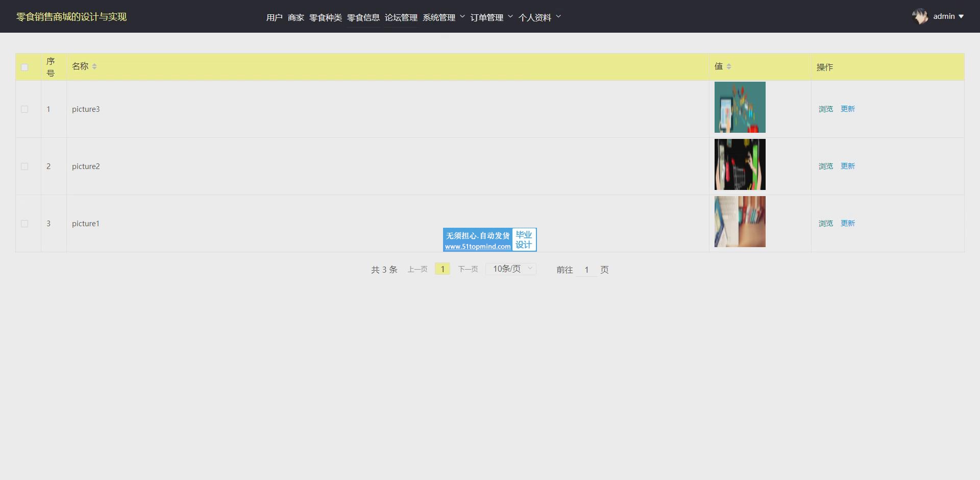Go to 零食信息 menu
The image size is (980, 480).
pos(363,17)
